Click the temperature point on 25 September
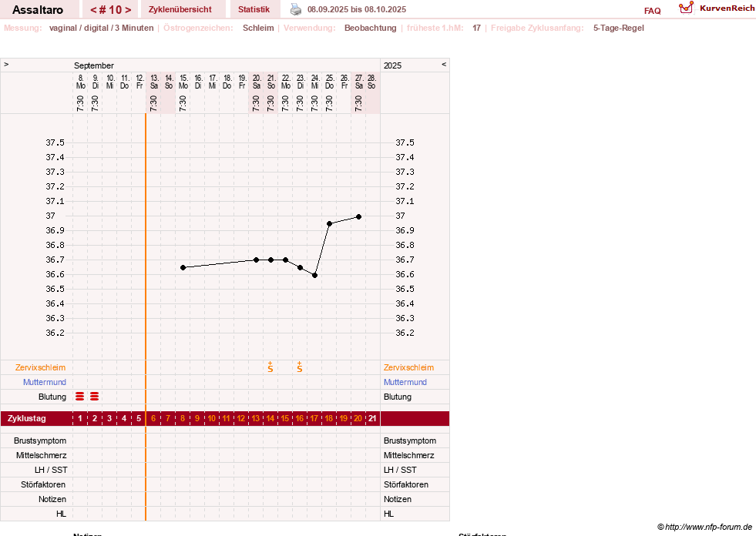 coord(329,223)
